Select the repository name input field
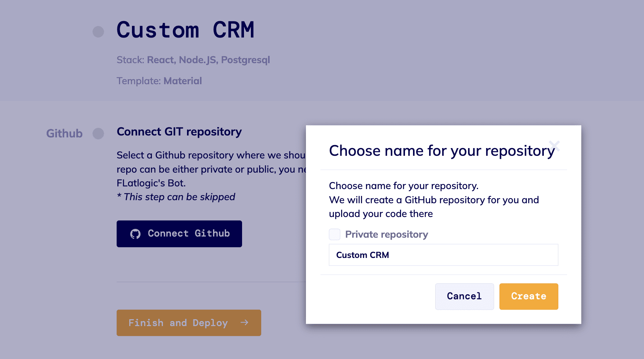This screenshot has height=359, width=644. point(443,255)
